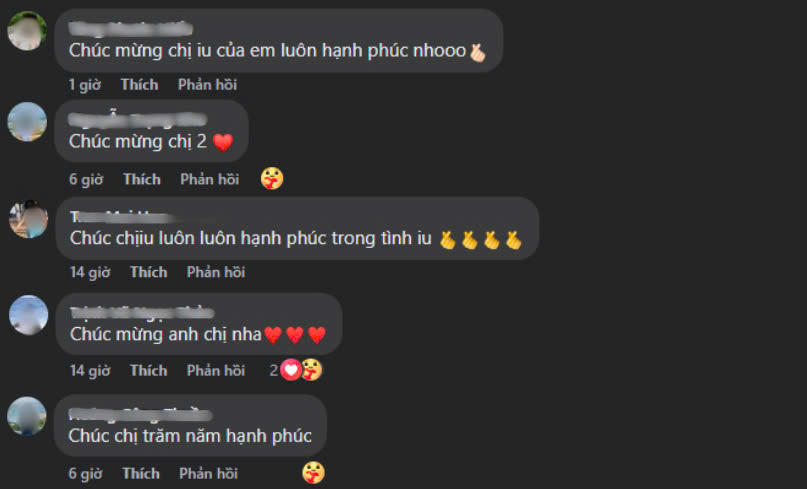807x489 pixels.
Task: Open the reactions on 'Chúc mừng anh chị nha' comment
Action: [x=296, y=370]
